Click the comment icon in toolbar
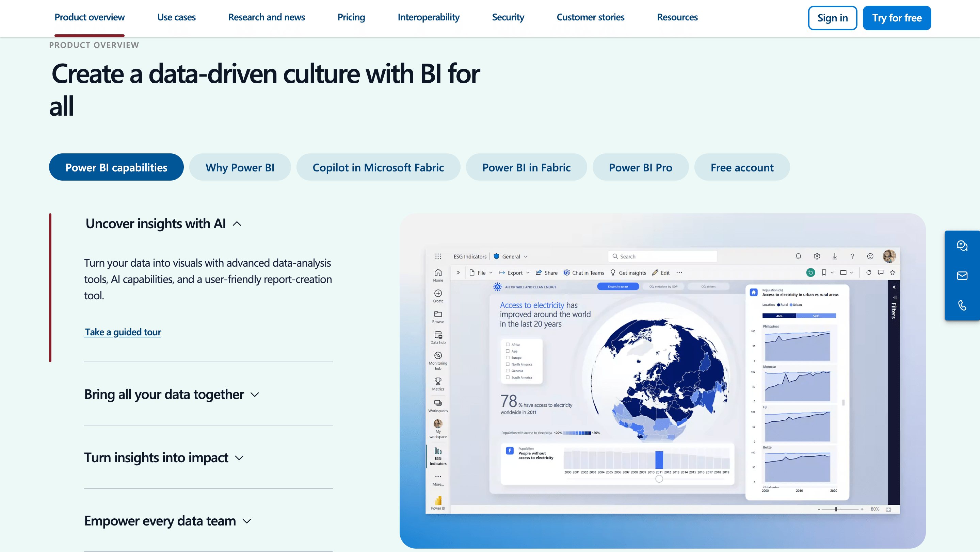Viewport: 980px width, 552px height. [880, 272]
